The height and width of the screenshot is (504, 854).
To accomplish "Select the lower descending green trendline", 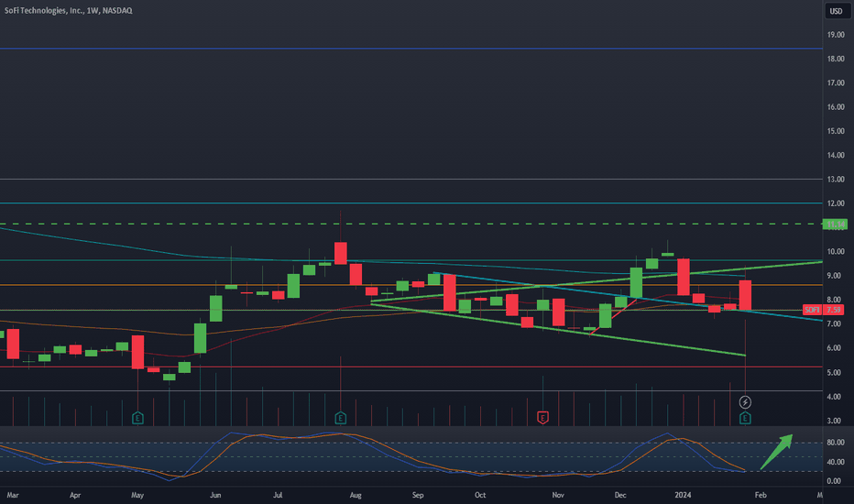I will (x=558, y=330).
